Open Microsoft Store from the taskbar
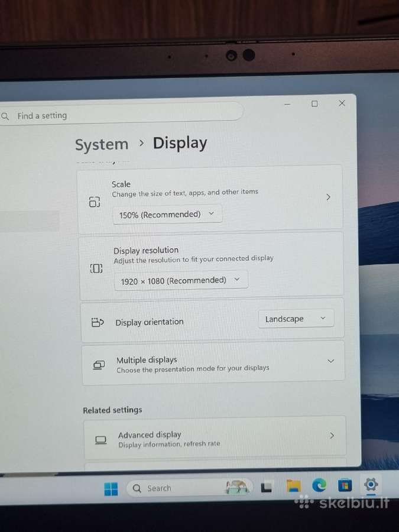This screenshot has width=399, height=532. [345, 485]
